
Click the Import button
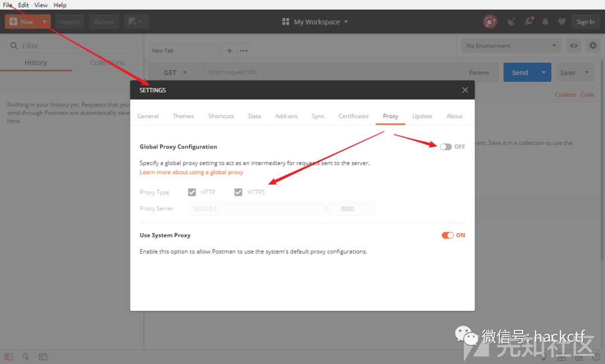tap(69, 22)
